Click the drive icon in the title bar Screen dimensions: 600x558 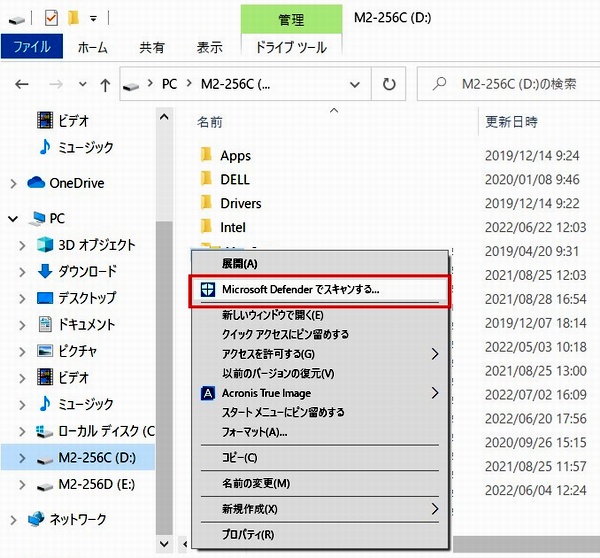(16, 19)
